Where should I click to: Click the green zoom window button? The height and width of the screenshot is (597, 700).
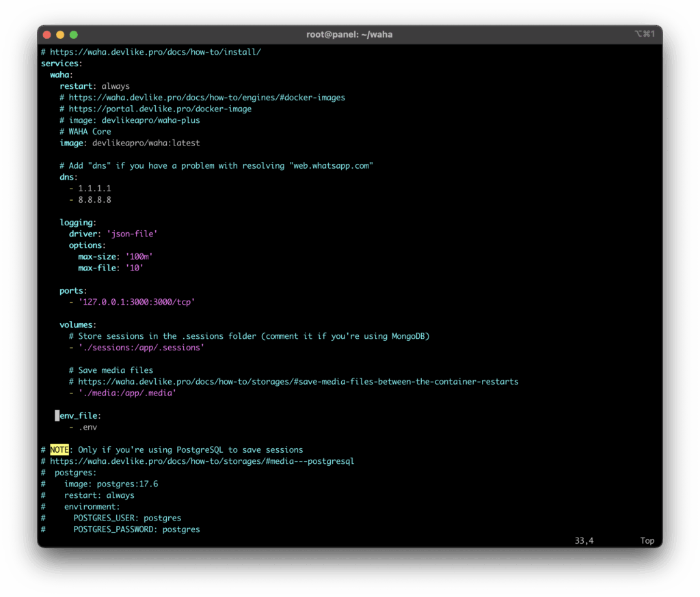(74, 34)
